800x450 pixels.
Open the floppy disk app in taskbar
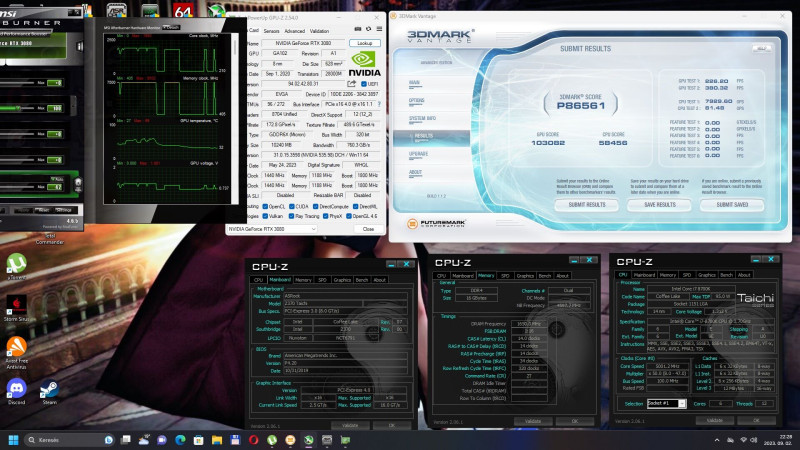pyautogui.click(x=235, y=440)
